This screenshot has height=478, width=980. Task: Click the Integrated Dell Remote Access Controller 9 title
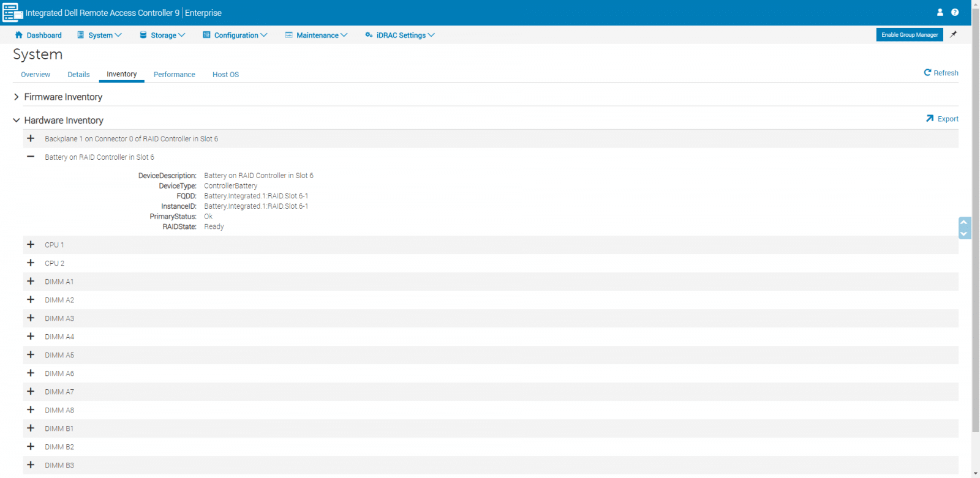pyautogui.click(x=102, y=13)
